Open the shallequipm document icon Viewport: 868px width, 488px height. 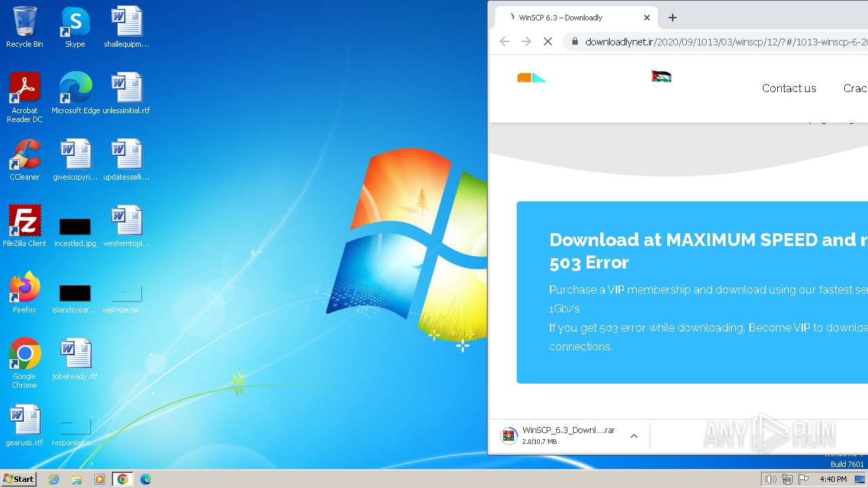126,27
